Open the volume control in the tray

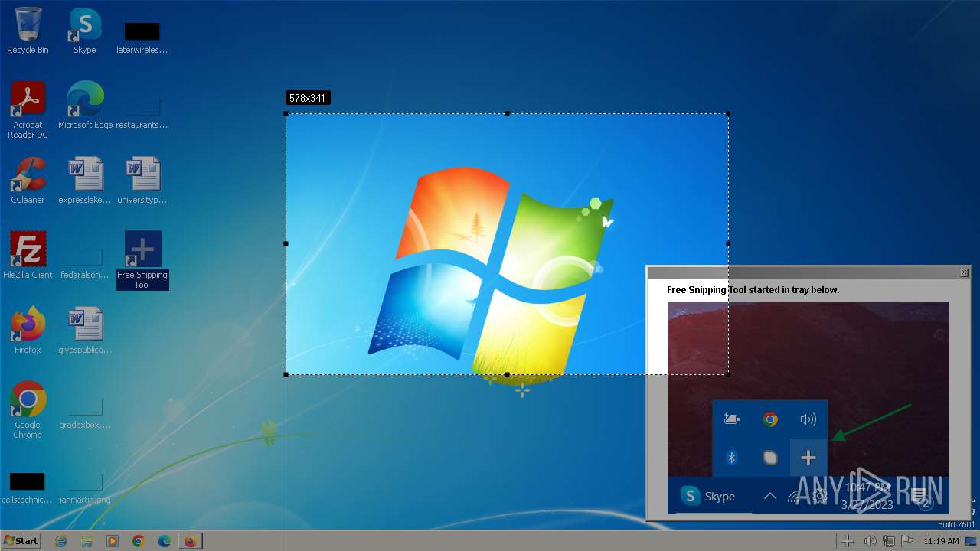[870, 541]
